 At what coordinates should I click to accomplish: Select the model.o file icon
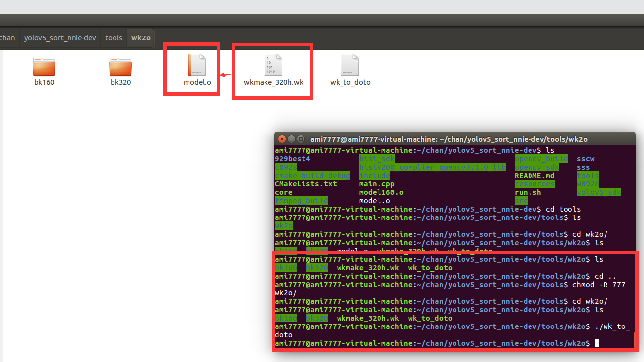197,65
